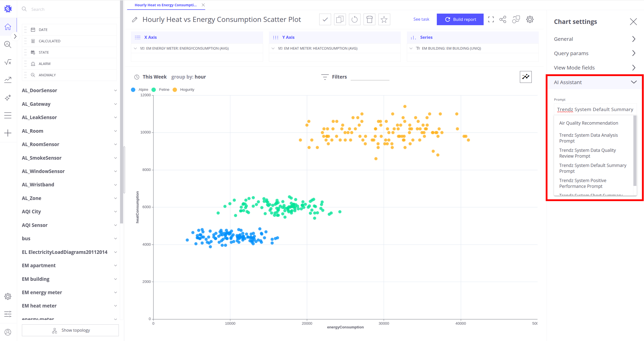Image resolution: width=644 pixels, height=341 pixels.
Task: Click the delete view trash icon
Action: (369, 19)
